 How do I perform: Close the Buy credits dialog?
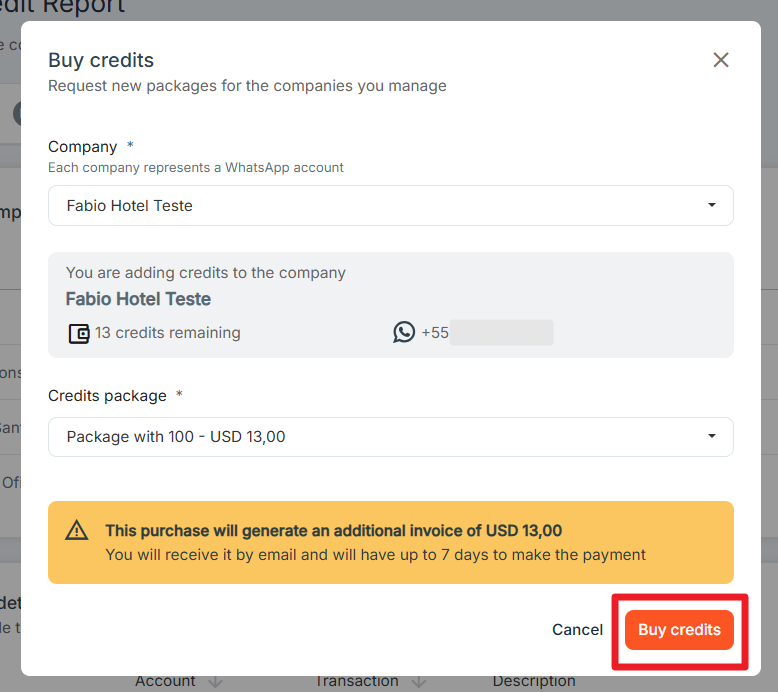point(720,60)
